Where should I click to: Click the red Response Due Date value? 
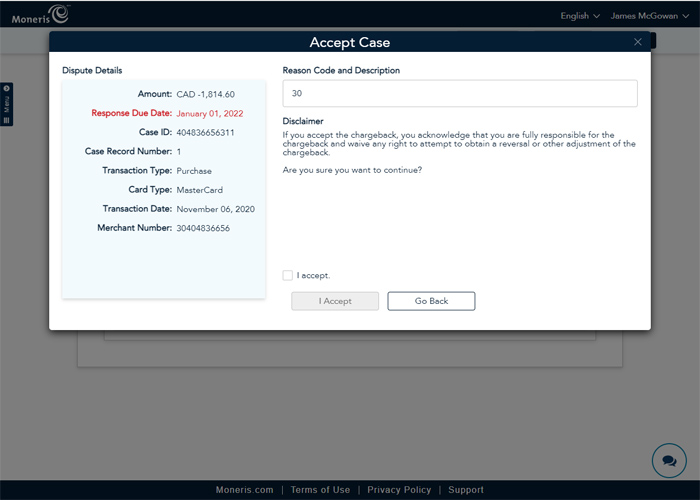[x=209, y=113]
